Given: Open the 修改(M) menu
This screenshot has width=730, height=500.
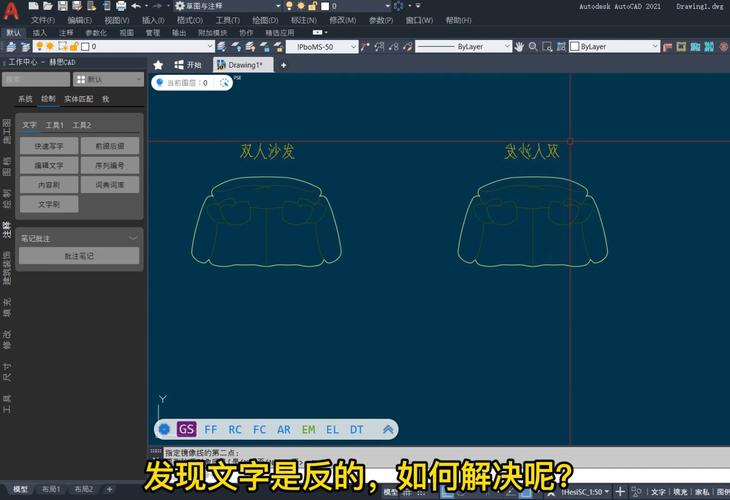Looking at the screenshot, I should [x=343, y=20].
